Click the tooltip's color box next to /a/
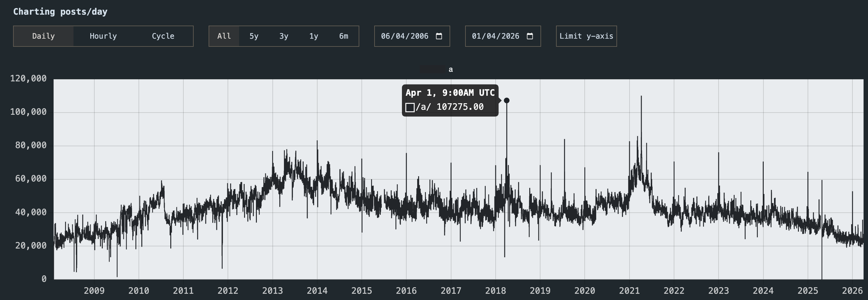The height and width of the screenshot is (300, 868). tap(410, 108)
